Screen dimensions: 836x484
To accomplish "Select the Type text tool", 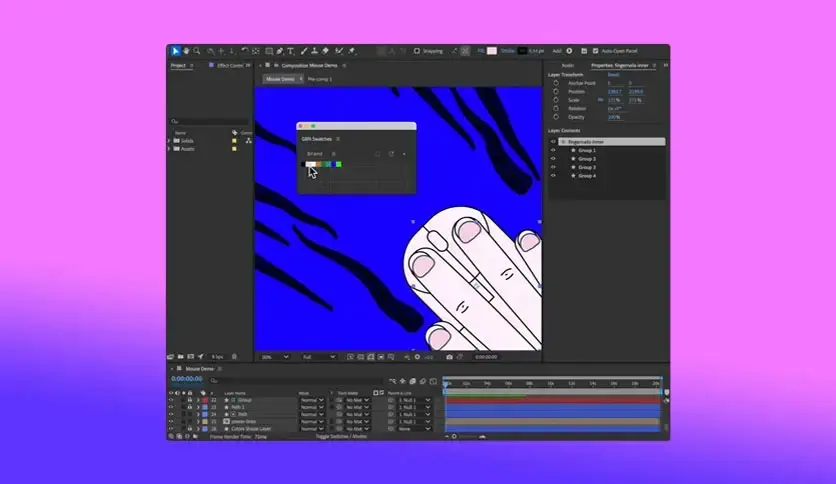I will click(x=291, y=51).
